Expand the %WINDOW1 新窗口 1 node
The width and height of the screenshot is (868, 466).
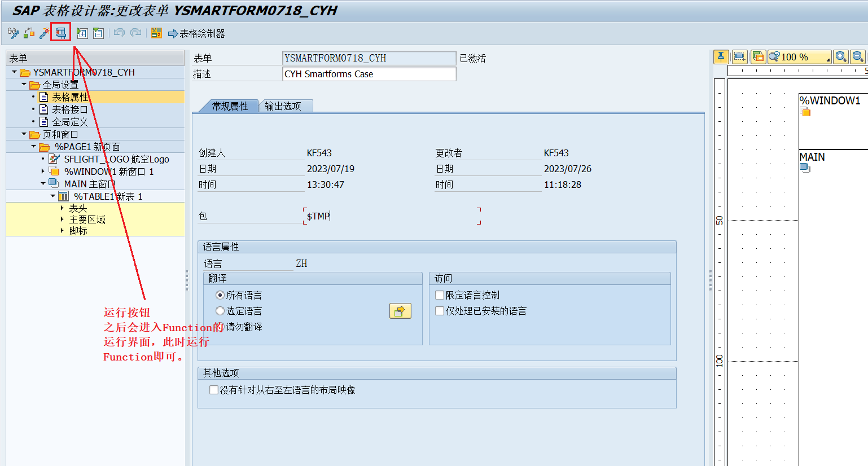point(43,172)
